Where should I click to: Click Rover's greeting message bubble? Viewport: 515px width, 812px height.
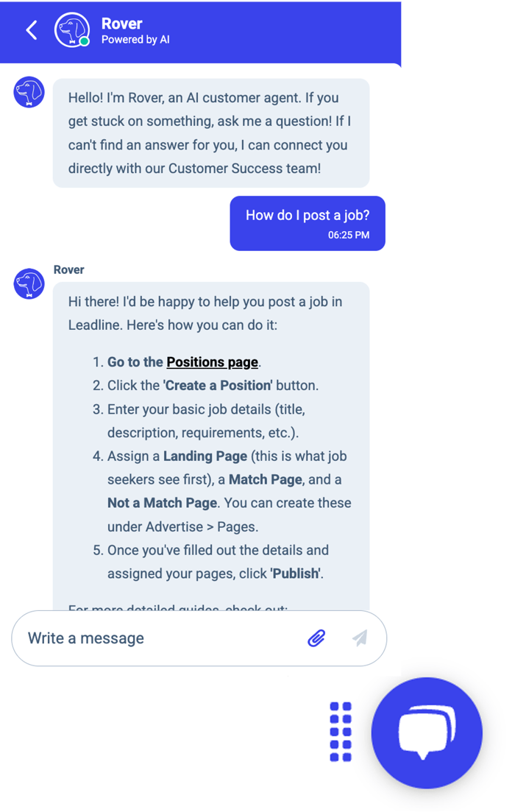pos(211,133)
